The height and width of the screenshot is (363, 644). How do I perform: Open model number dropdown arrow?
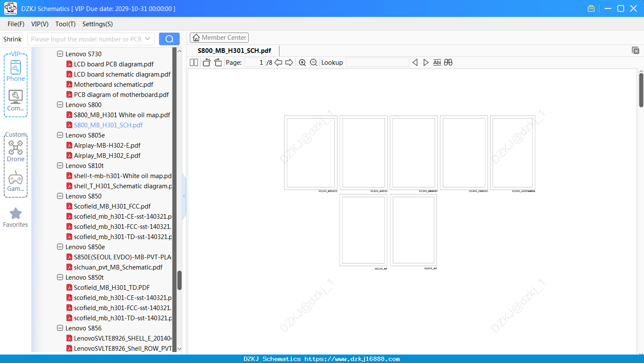coord(148,39)
